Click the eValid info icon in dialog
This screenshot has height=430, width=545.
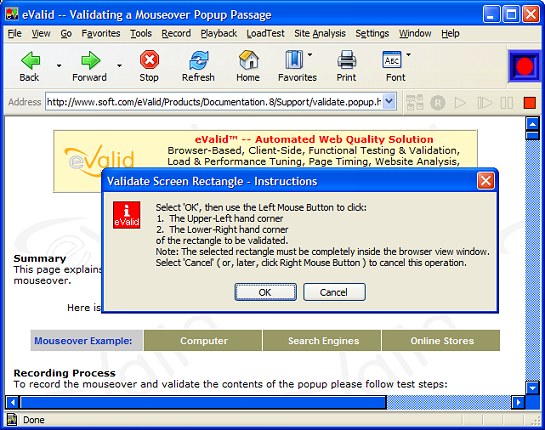(127, 215)
